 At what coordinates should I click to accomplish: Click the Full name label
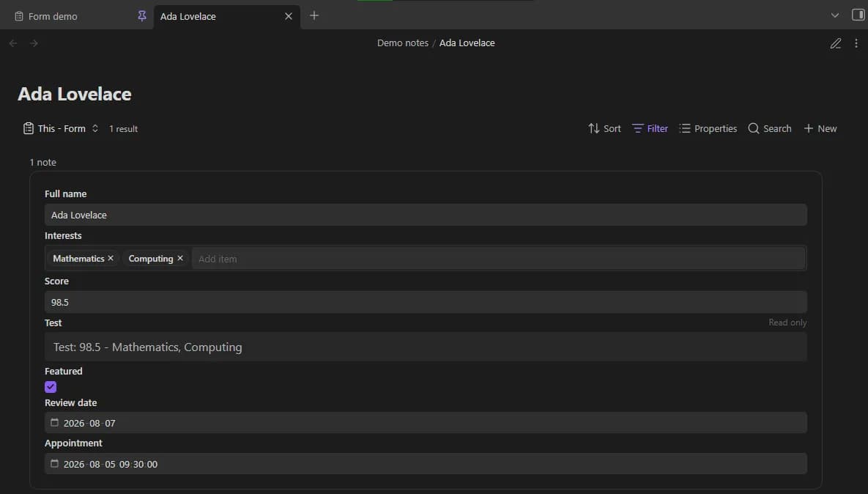point(65,193)
